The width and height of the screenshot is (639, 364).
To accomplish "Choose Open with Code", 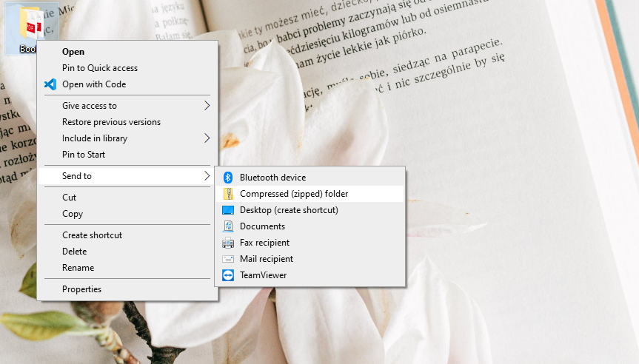I will [x=127, y=84].
